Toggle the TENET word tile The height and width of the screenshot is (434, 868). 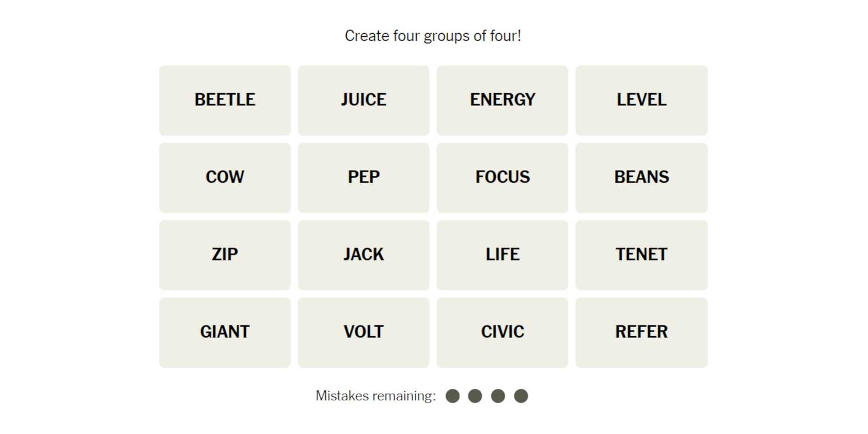[641, 255]
